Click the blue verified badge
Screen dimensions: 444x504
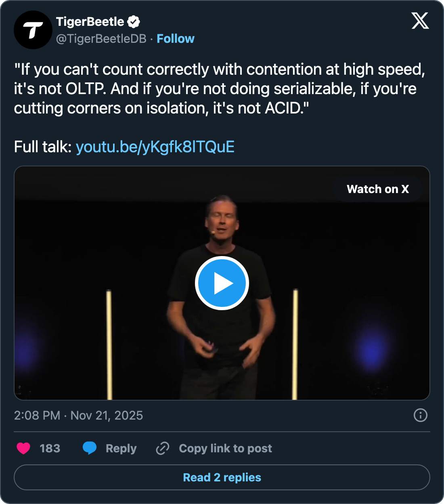pos(134,22)
